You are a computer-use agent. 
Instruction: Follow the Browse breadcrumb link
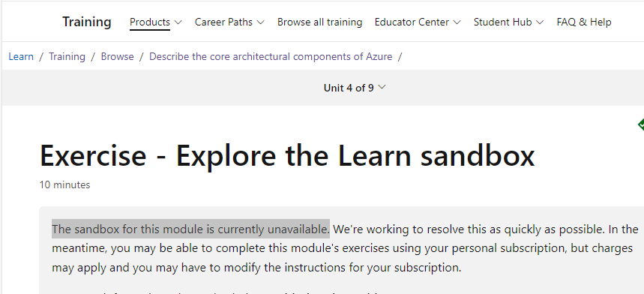(118, 56)
